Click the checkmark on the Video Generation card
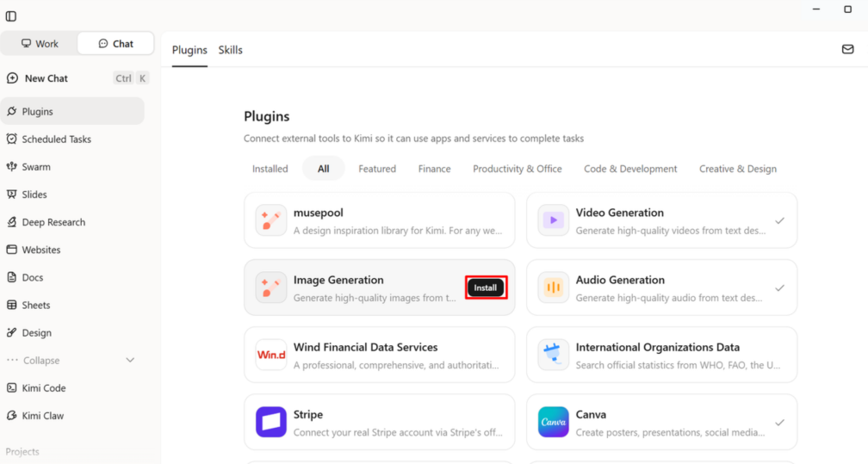Screen dimensions: 868x464 click(779, 220)
